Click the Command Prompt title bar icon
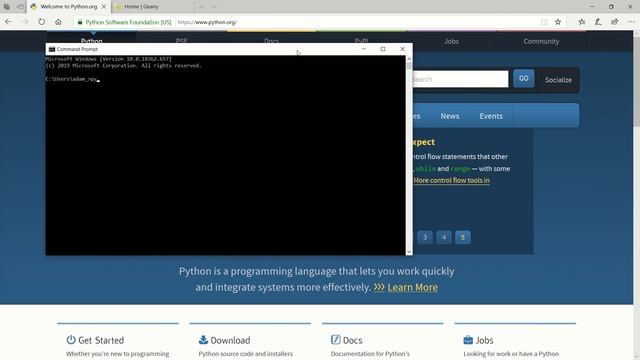Screen dimensions: 640x360 tap(52, 49)
